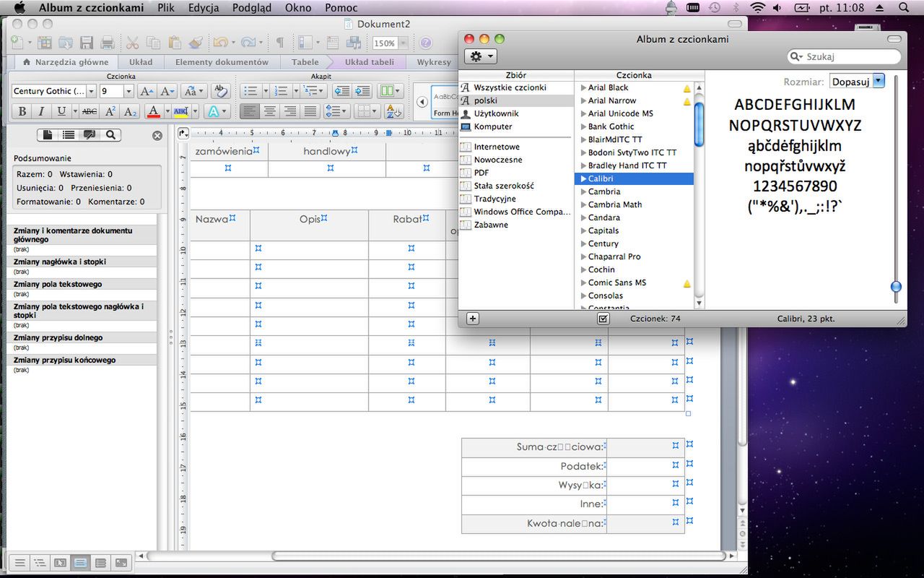Open the Edycja menu
The width and height of the screenshot is (924, 578).
point(204,8)
